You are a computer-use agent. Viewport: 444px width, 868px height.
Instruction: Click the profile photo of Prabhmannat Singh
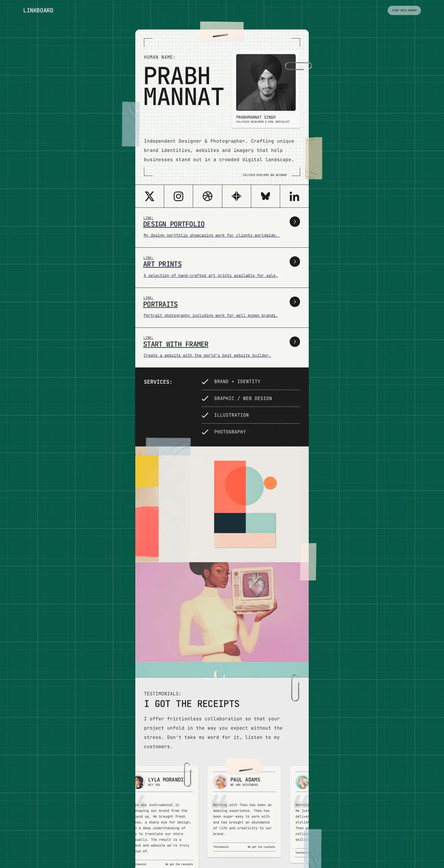266,82
